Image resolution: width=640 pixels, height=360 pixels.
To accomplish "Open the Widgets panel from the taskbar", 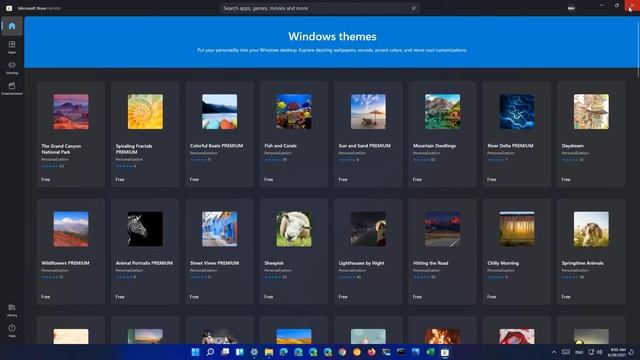I will (240, 352).
